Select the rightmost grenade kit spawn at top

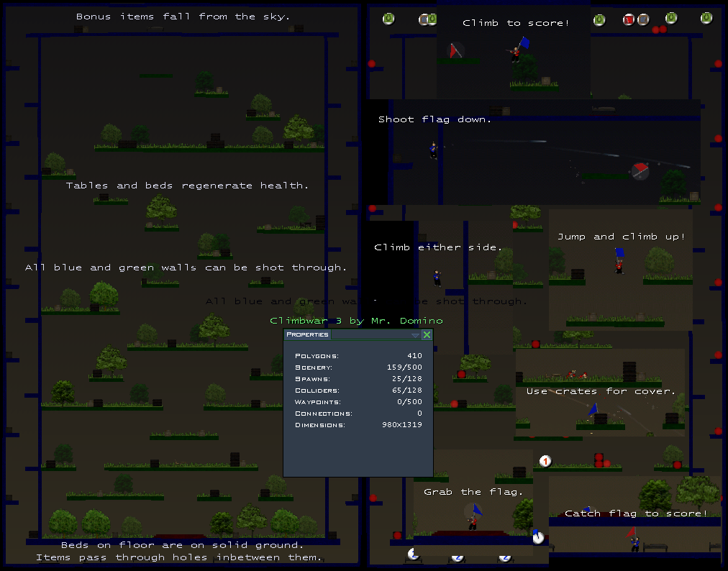(706, 18)
